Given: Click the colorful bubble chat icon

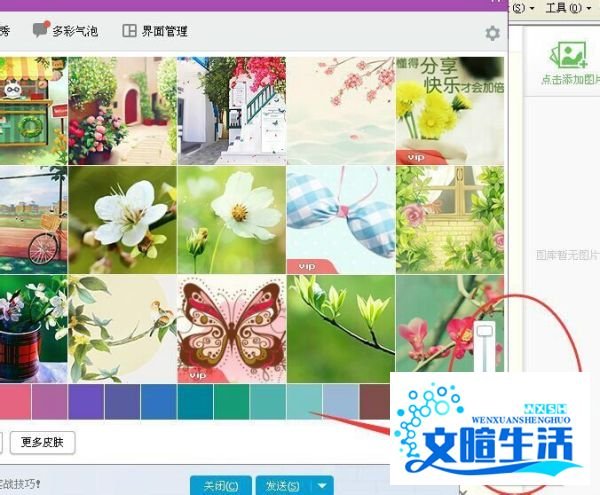Looking at the screenshot, I should tap(41, 29).
